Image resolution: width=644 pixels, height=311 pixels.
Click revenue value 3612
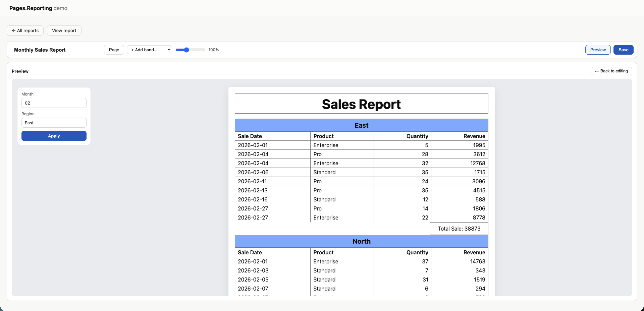pyautogui.click(x=460, y=154)
